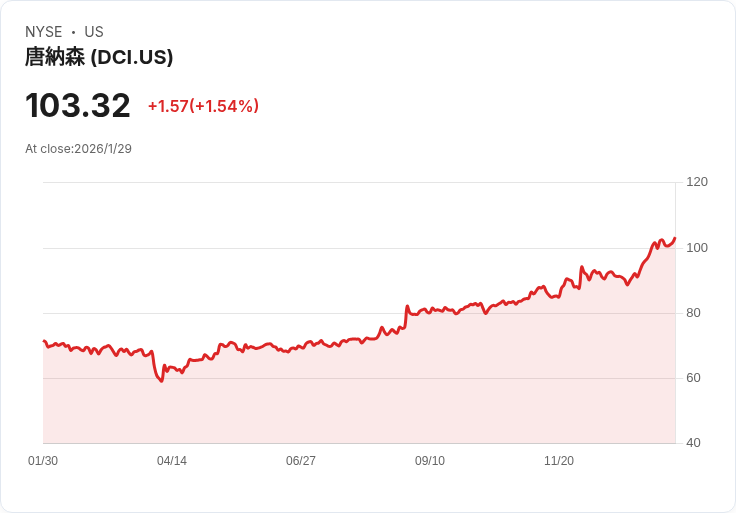Viewport: 736px width, 513px height.
Task: Click the 11/20 date axis label
Action: [x=559, y=461]
